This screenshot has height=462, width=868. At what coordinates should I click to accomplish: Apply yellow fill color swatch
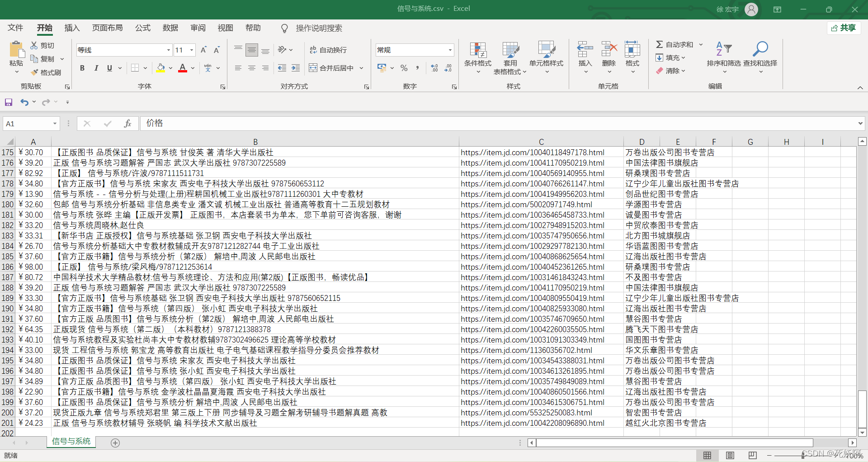(x=160, y=68)
